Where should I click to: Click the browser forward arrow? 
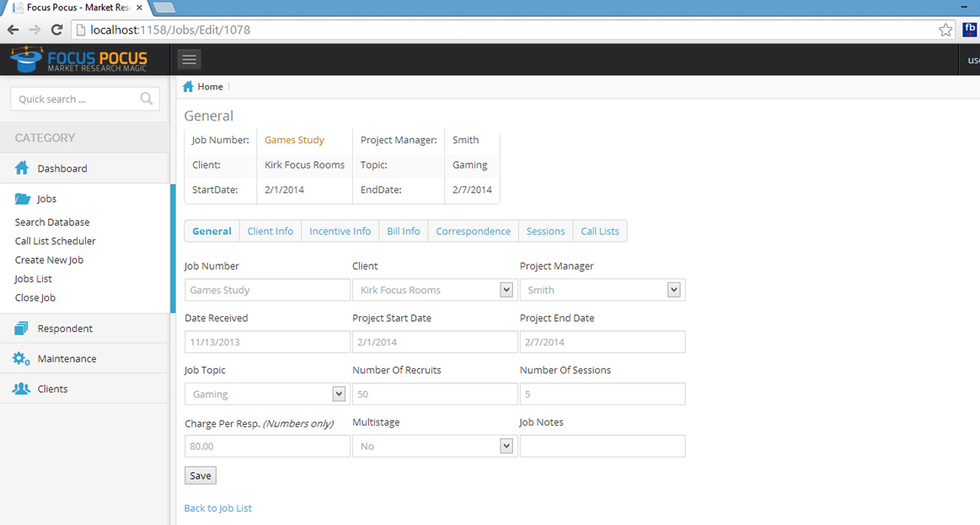(35, 29)
